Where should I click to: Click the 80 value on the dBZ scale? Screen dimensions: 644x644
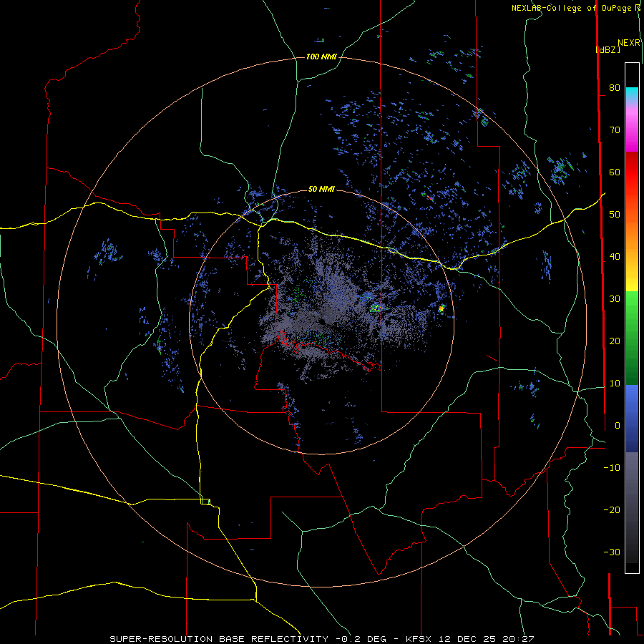[x=615, y=87]
